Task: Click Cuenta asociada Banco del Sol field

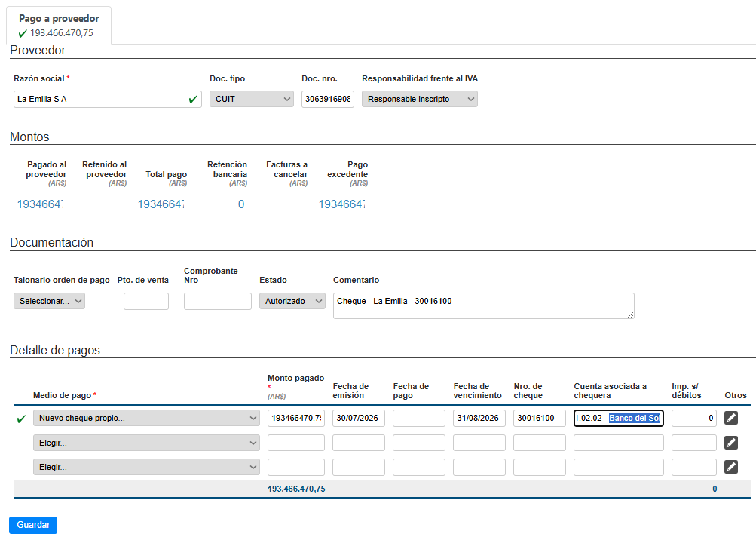Action: point(619,418)
